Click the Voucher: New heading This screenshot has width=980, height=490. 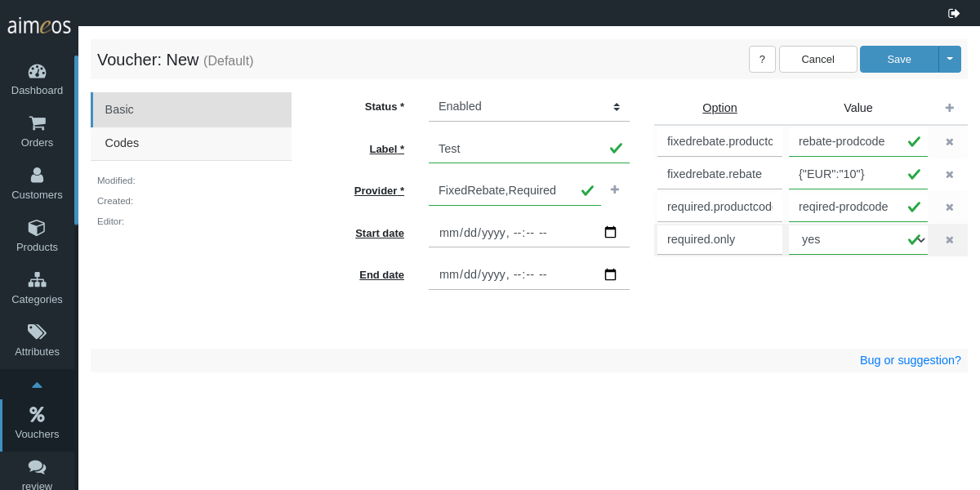148,60
